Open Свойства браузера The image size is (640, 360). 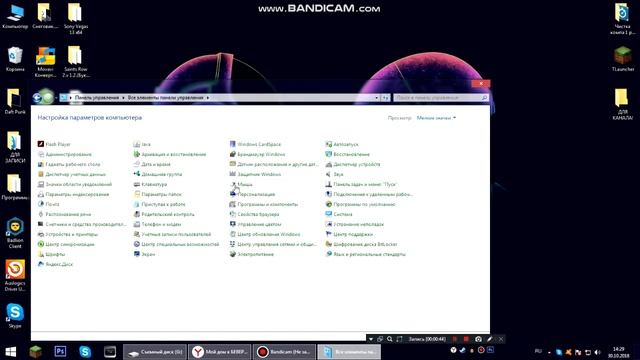(254, 214)
